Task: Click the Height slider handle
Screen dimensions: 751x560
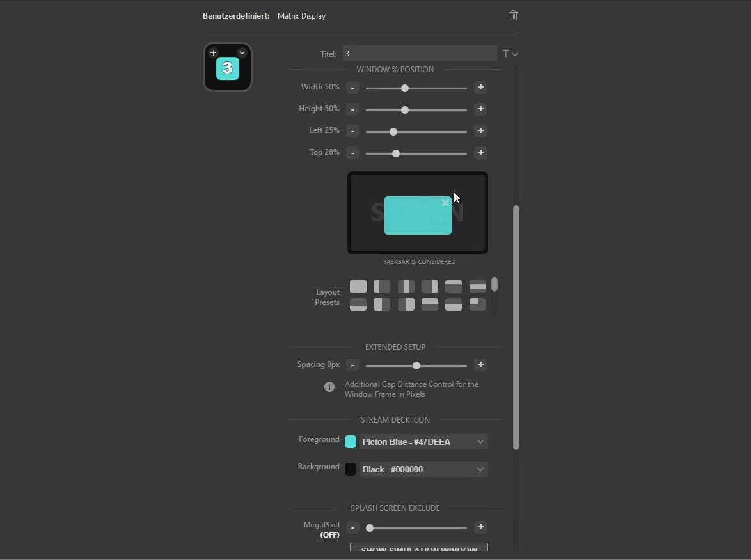Action: 405,109
